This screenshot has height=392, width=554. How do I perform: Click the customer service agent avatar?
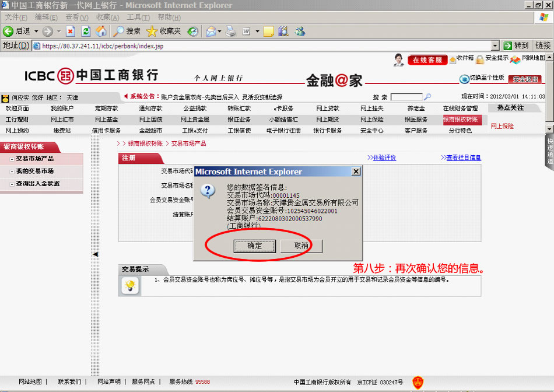(399, 60)
